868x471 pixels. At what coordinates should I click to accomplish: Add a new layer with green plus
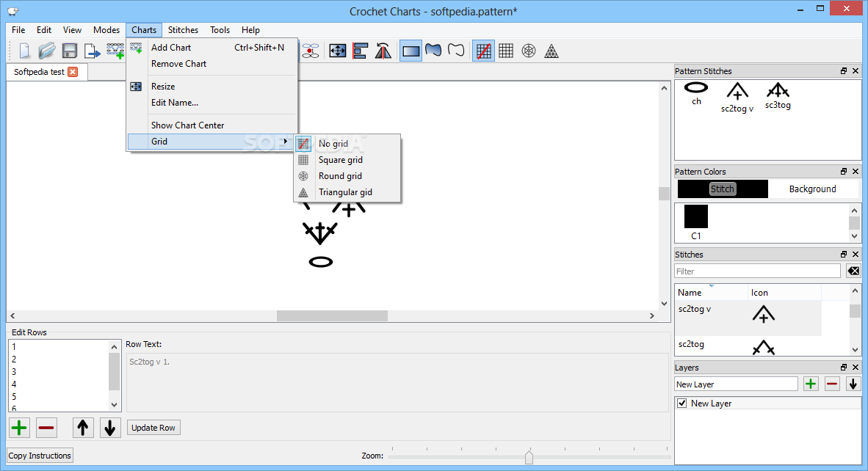point(811,384)
